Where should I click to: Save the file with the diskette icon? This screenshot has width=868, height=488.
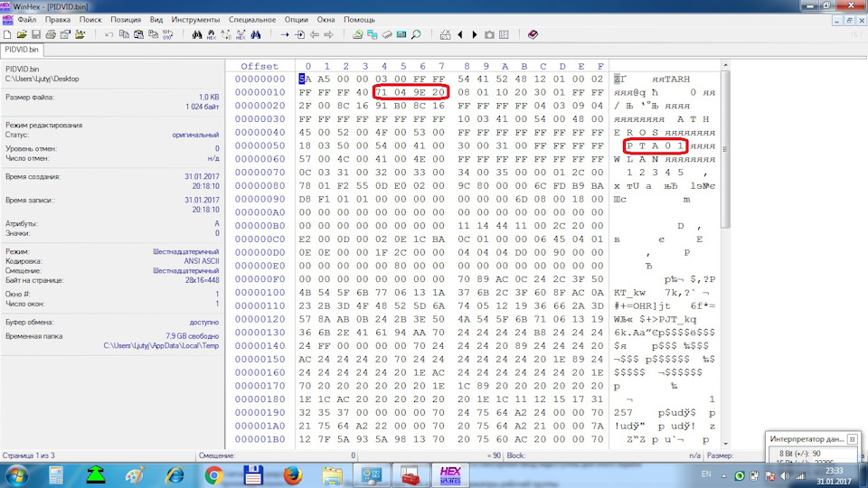[x=36, y=34]
